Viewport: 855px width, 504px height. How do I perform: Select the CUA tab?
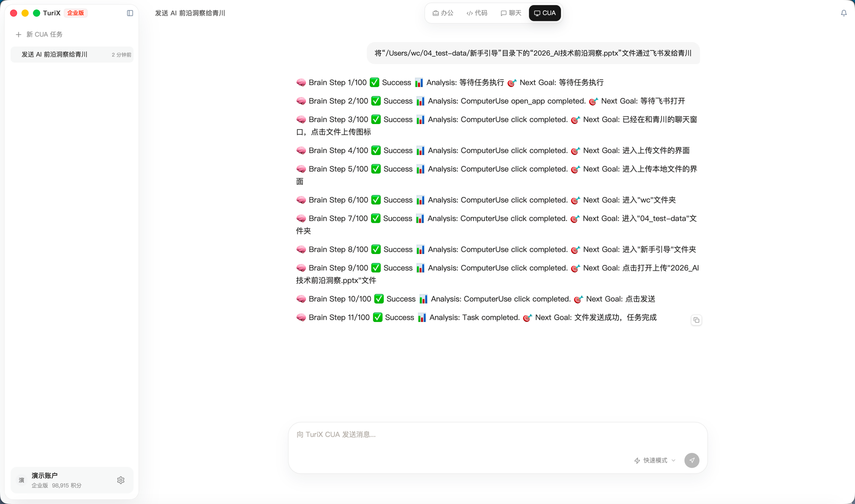(545, 13)
